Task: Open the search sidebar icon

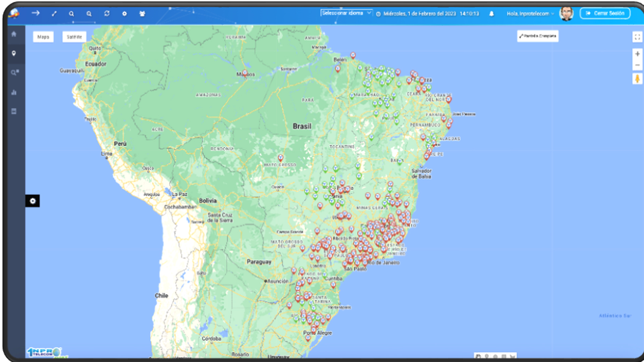Action: click(x=14, y=72)
